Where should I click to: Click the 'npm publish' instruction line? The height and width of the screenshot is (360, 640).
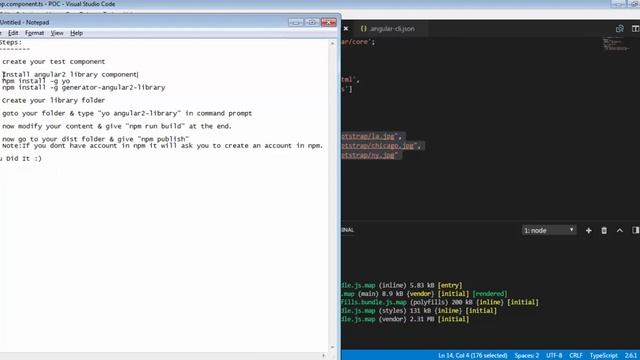95,139
